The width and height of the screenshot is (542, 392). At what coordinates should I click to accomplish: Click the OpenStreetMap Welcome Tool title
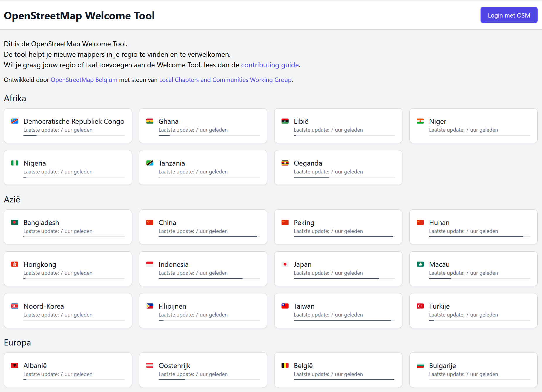(x=79, y=16)
